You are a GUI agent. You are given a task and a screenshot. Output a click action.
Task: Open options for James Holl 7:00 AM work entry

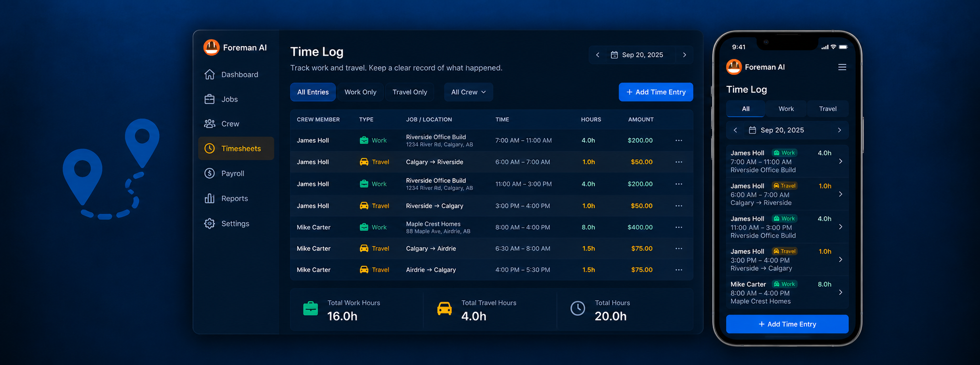[x=679, y=140]
